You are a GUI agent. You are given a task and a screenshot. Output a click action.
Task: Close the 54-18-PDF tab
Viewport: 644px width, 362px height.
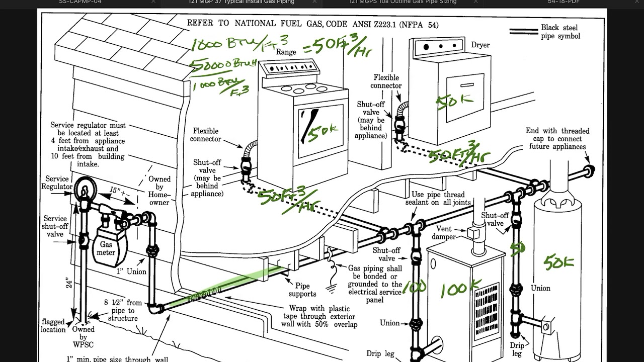click(636, 3)
